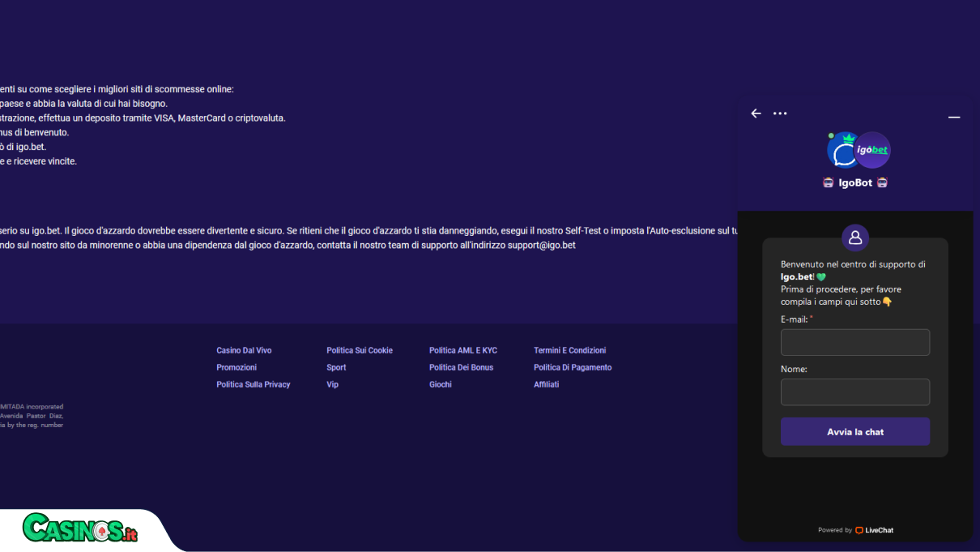Start chat with Avvia la chat button

[855, 432]
